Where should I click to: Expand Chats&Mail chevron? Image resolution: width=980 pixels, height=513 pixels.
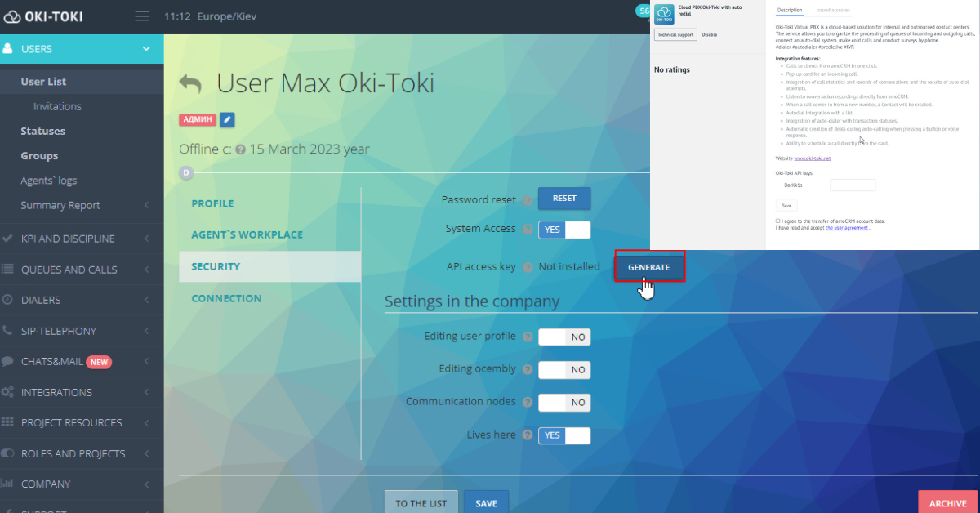pos(146,362)
